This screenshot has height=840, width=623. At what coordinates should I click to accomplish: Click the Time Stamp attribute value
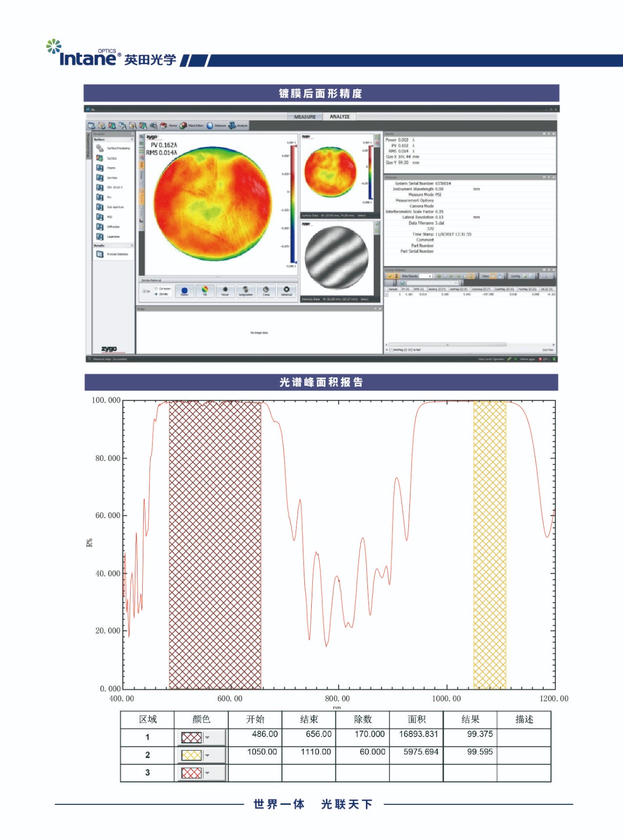pyautogui.click(x=453, y=234)
